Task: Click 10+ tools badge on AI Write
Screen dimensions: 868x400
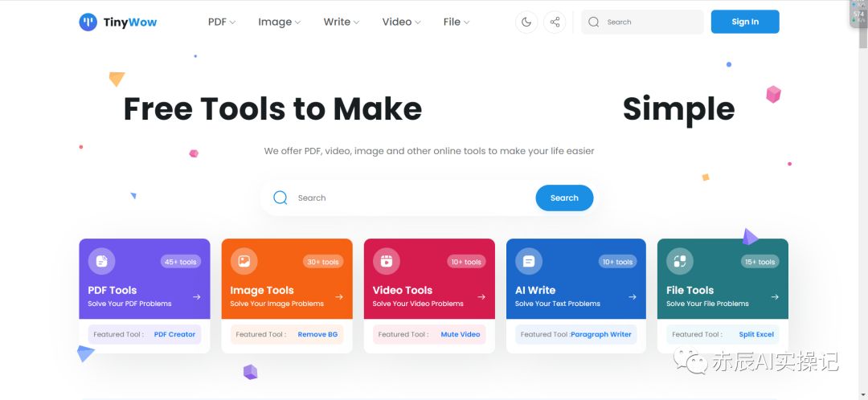Action: tap(617, 262)
